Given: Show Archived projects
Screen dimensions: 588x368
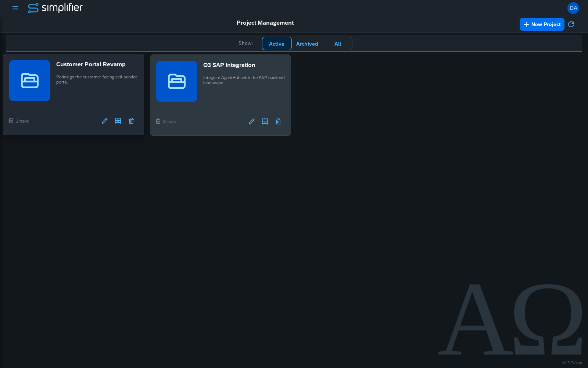Looking at the screenshot, I should point(307,43).
